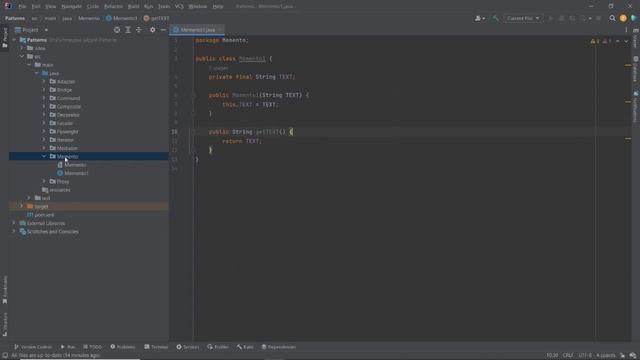Click the Run with Coverage icon
The height and width of the screenshot is (360, 640).
572,18
